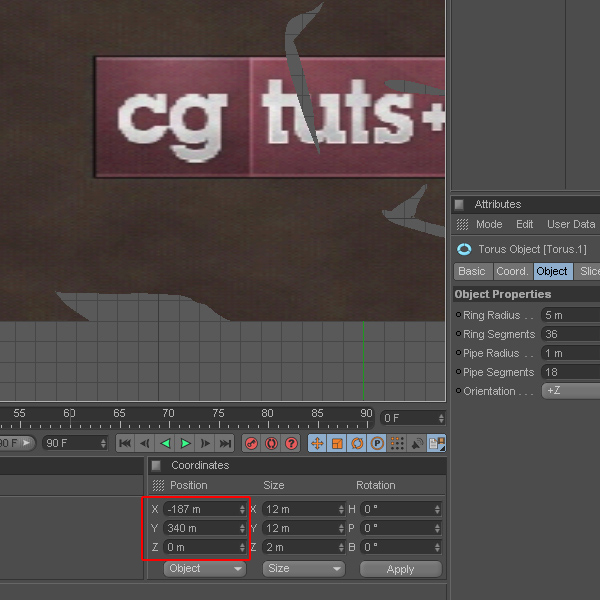Record a keyframe with the red key icon
600x600 pixels.
[x=251, y=443]
